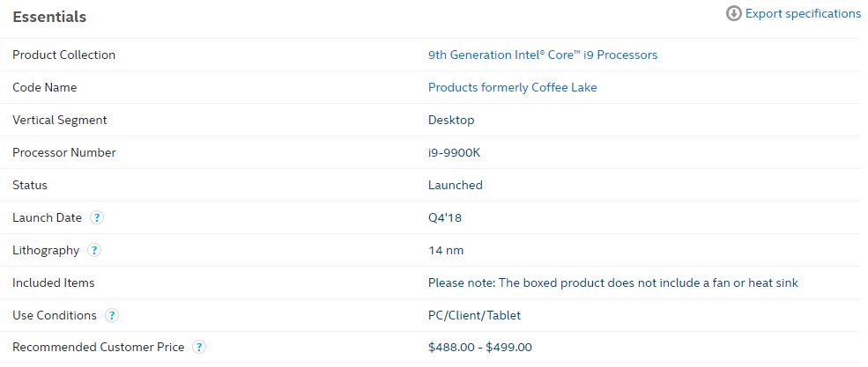
Task: Click the boxed product fan note text
Action: [648, 283]
